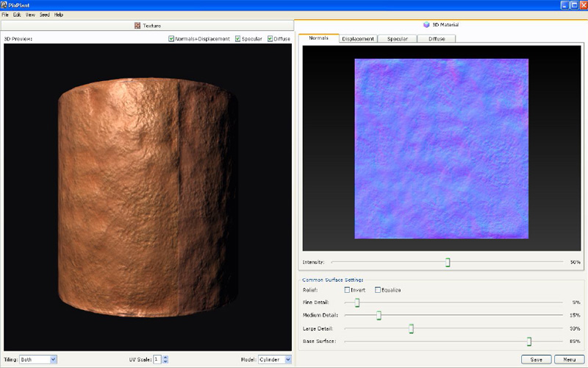Image resolution: width=588 pixels, height=368 pixels.
Task: Select the 3D Material panel header
Action: (441, 24)
